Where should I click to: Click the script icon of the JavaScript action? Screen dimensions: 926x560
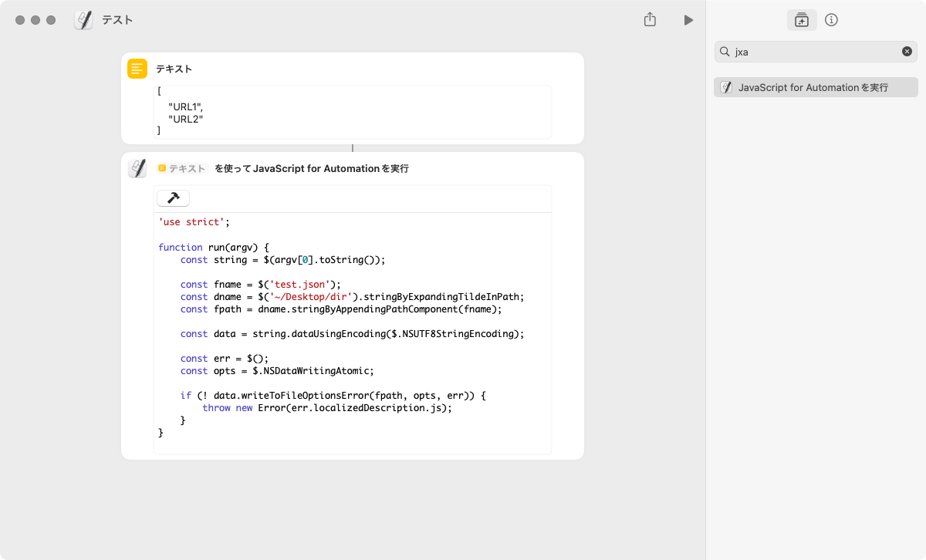(x=137, y=168)
